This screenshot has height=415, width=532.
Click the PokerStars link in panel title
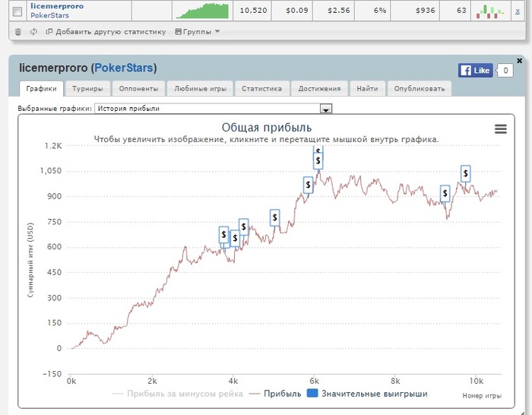pos(123,68)
